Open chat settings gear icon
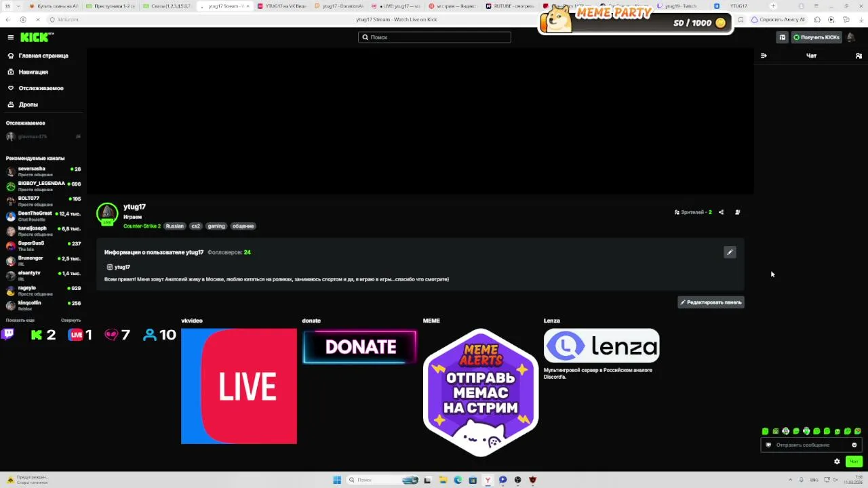868x488 pixels. click(837, 462)
